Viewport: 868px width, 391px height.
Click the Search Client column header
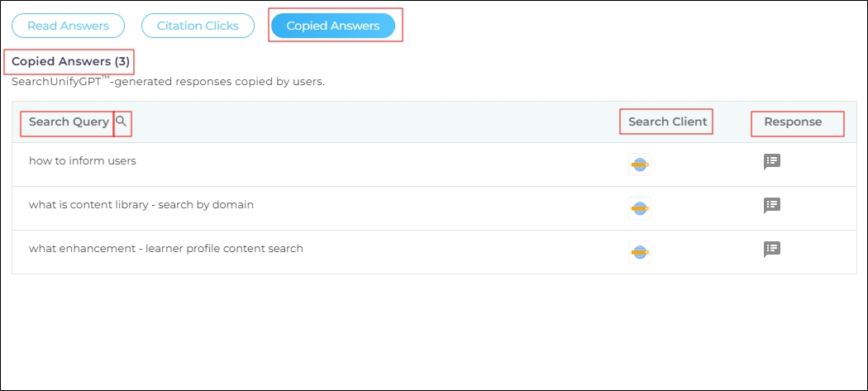[x=667, y=122]
